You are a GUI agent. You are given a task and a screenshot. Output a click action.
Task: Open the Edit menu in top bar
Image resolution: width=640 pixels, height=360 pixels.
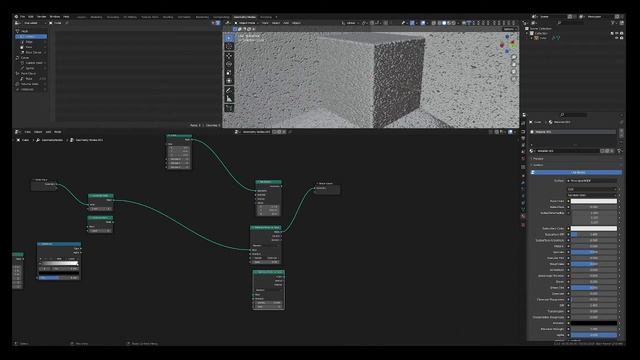click(x=31, y=17)
